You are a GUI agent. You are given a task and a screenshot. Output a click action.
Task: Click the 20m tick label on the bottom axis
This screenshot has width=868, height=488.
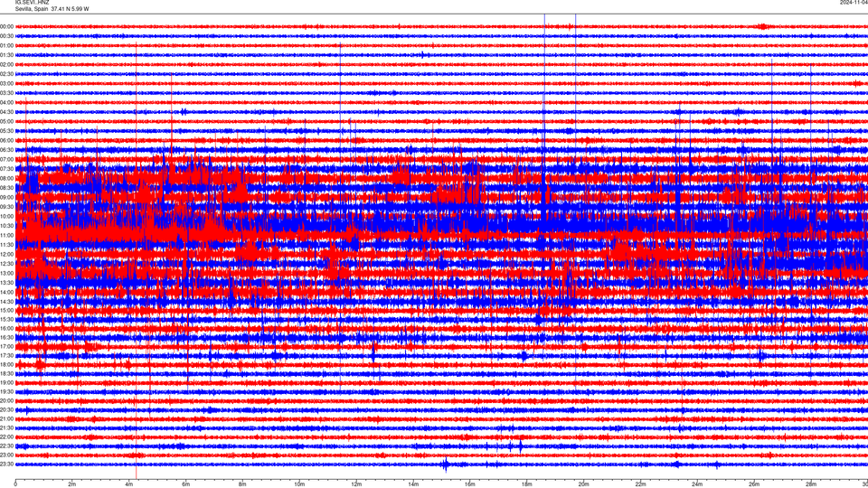583,484
